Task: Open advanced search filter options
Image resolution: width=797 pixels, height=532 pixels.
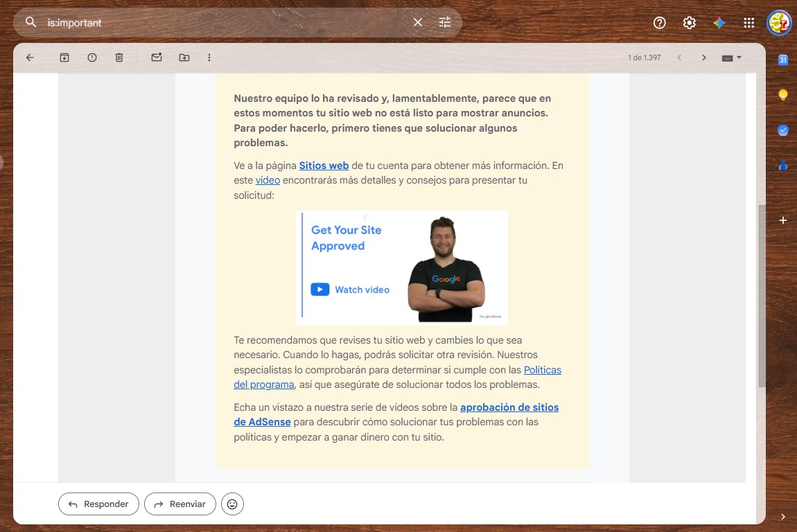Action: coord(445,22)
